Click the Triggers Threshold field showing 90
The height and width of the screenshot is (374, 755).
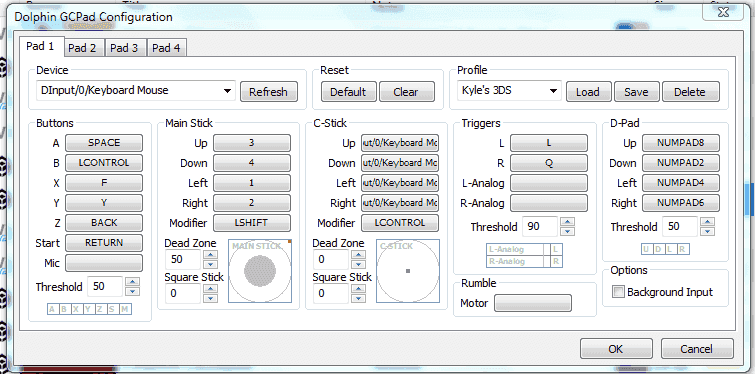(x=540, y=226)
